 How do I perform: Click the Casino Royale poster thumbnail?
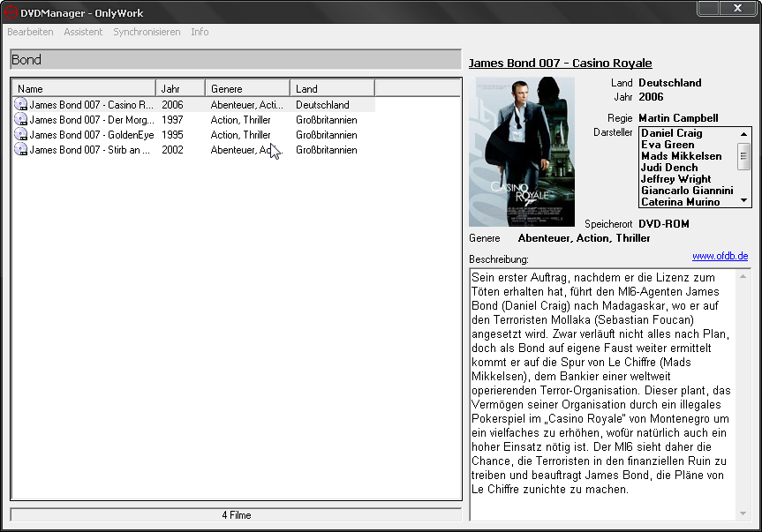pyautogui.click(x=522, y=152)
